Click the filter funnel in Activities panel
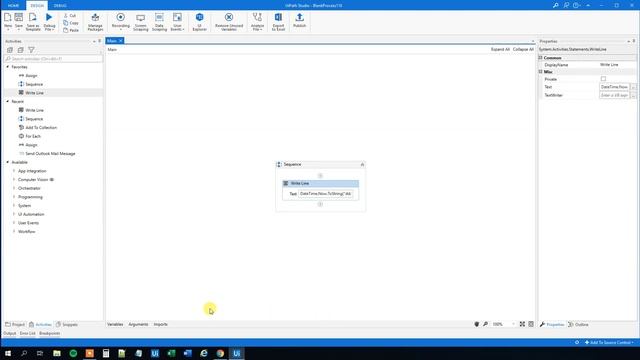 coord(31,50)
